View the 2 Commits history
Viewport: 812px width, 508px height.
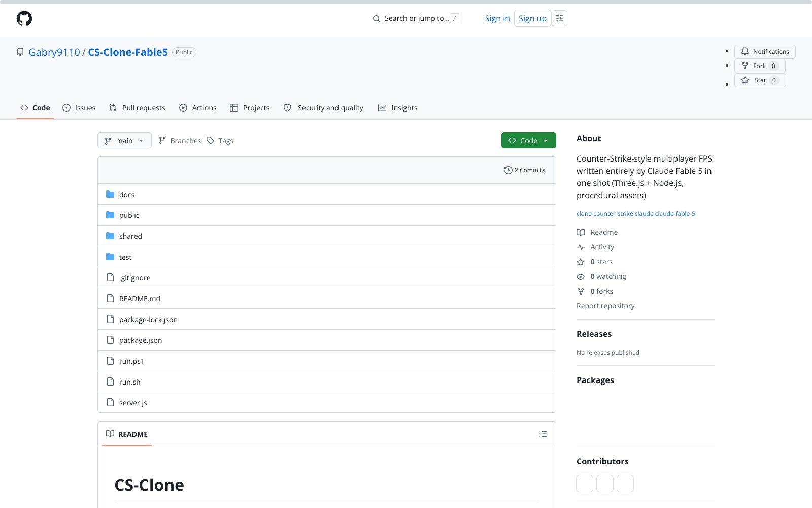pos(525,170)
